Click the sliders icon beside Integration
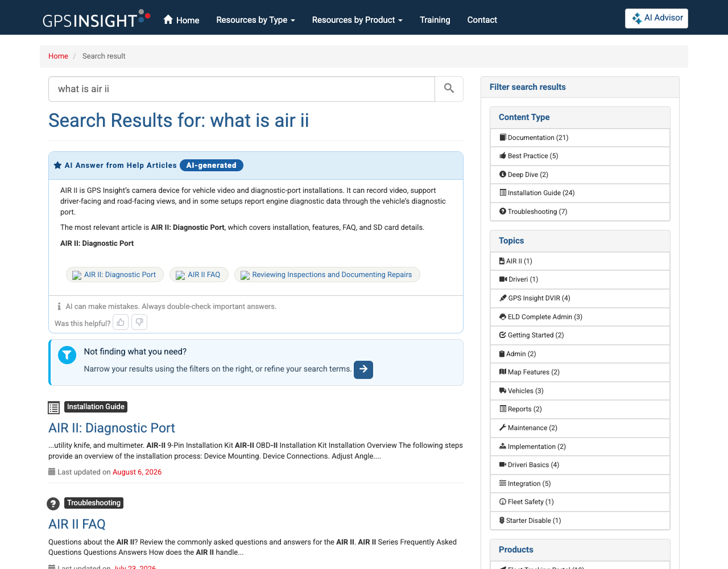Image resolution: width=728 pixels, height=569 pixels. click(503, 484)
